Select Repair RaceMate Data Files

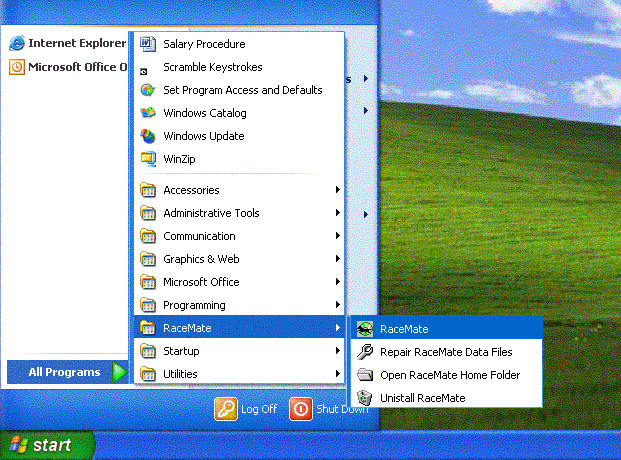[x=446, y=352]
